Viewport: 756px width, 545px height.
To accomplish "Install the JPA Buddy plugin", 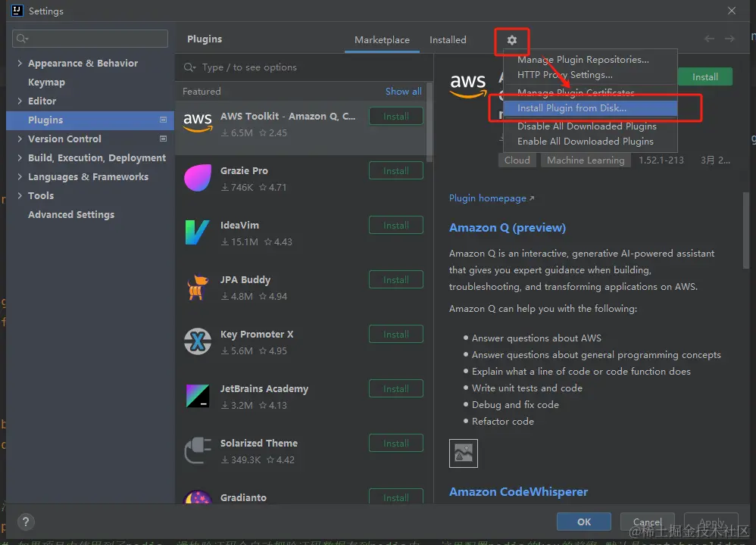I will [x=396, y=279].
